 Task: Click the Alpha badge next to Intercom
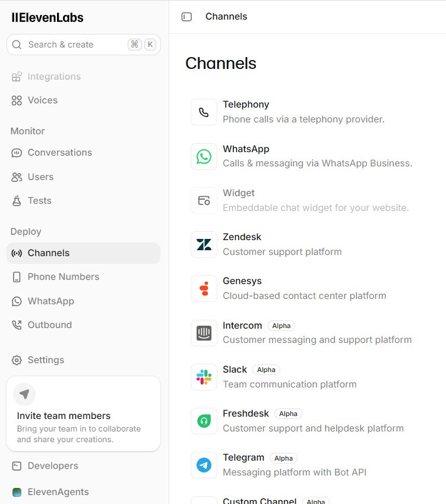point(281,326)
